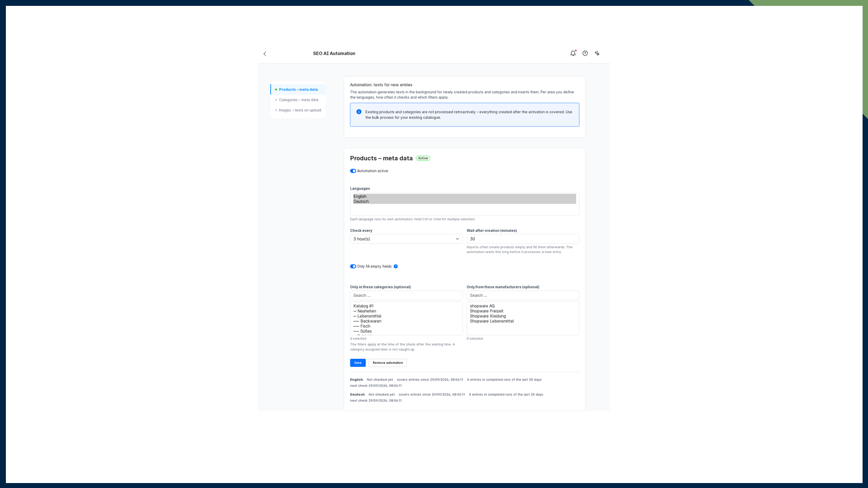
Task: Select Katalog #1 category
Action: click(406, 306)
